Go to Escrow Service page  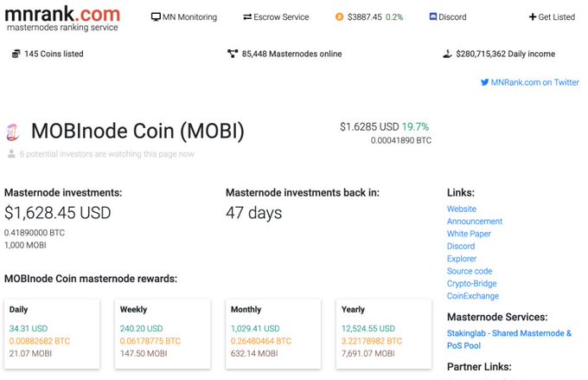coord(276,17)
